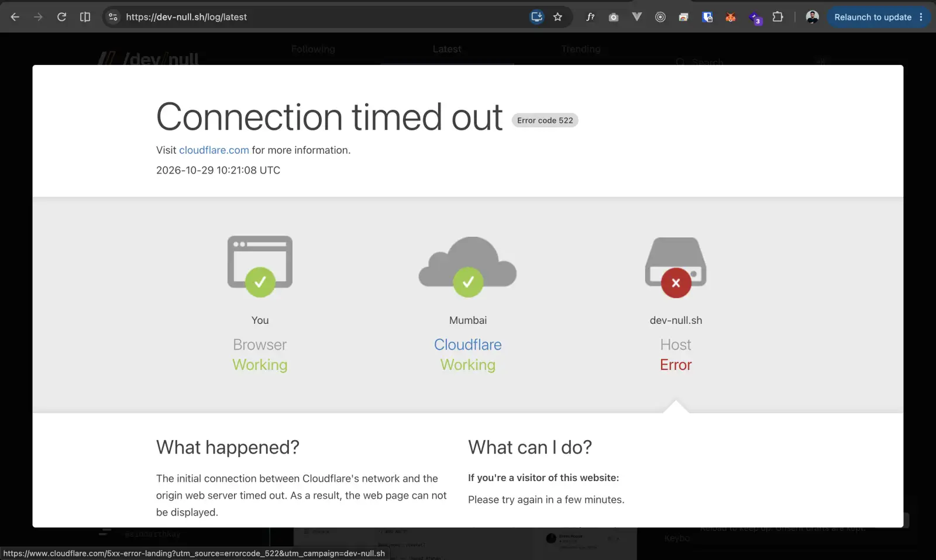Viewport: 936px width, 560px height.
Task: Click the browser window status icon
Action: coord(260,266)
